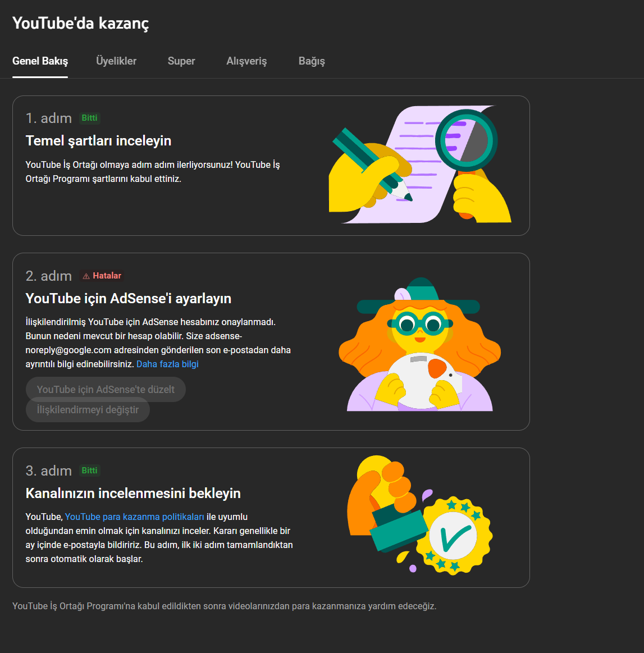644x653 pixels.
Task: Click the Temel şartları inceleyin heading
Action: pos(98,141)
